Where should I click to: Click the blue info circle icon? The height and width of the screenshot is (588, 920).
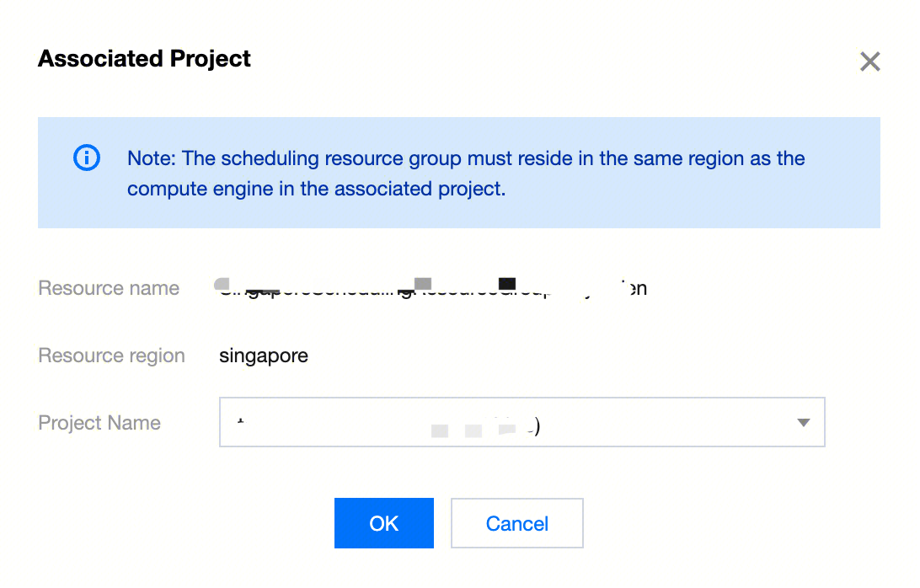point(87,158)
